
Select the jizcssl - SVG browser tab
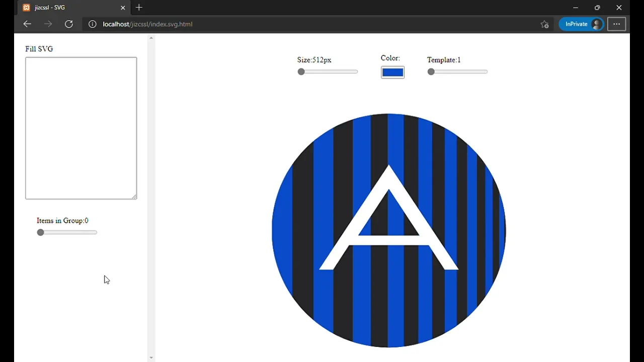point(65,8)
